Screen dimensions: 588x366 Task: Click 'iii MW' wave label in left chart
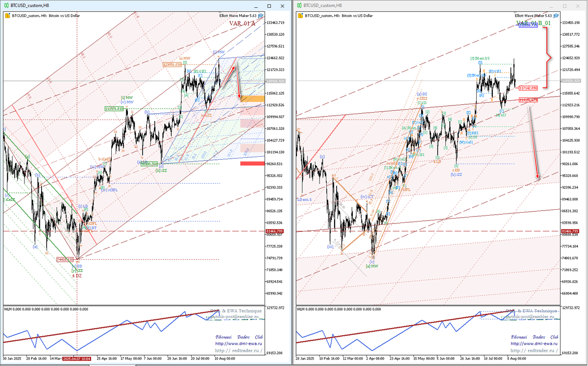pyautogui.click(x=185, y=58)
